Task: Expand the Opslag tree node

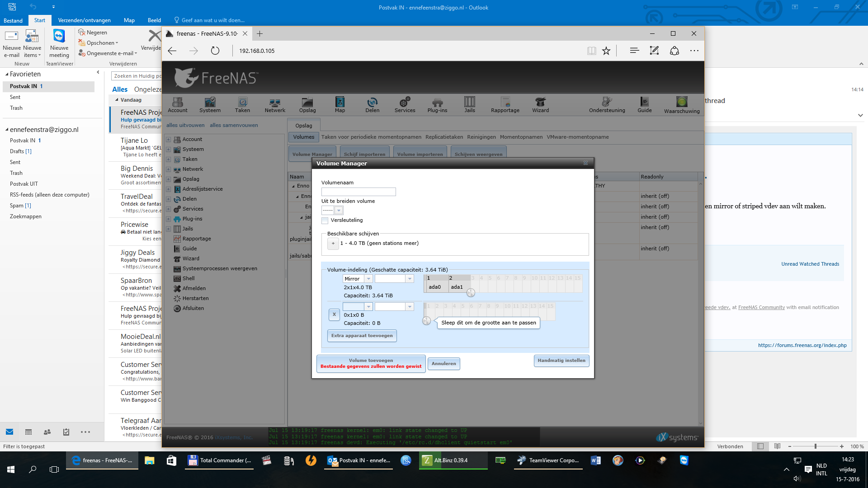Action: point(168,179)
